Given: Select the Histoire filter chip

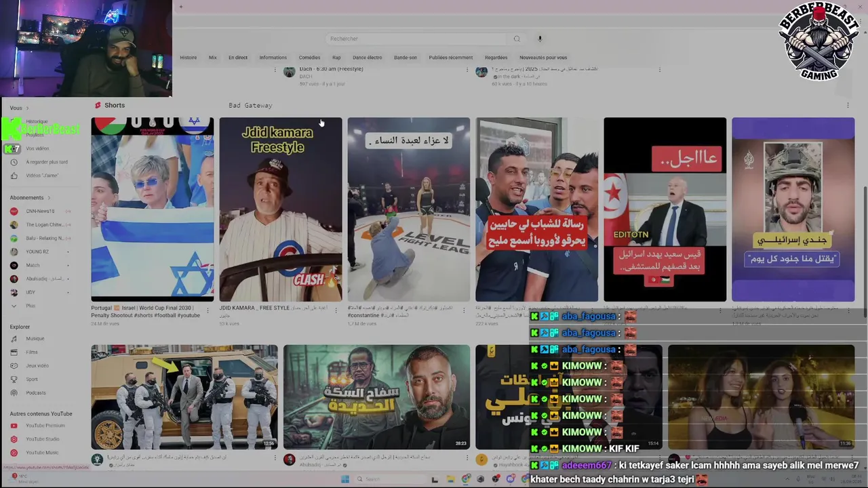Looking at the screenshot, I should [189, 58].
